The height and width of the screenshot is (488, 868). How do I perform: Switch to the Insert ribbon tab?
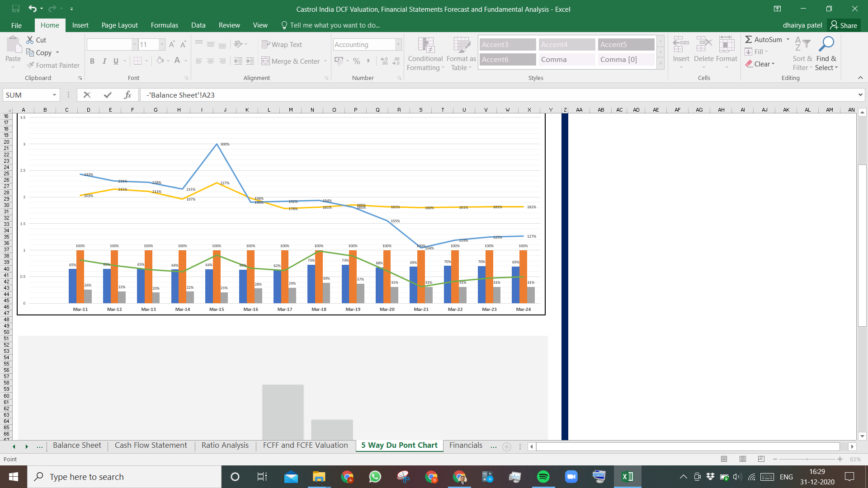(80, 25)
